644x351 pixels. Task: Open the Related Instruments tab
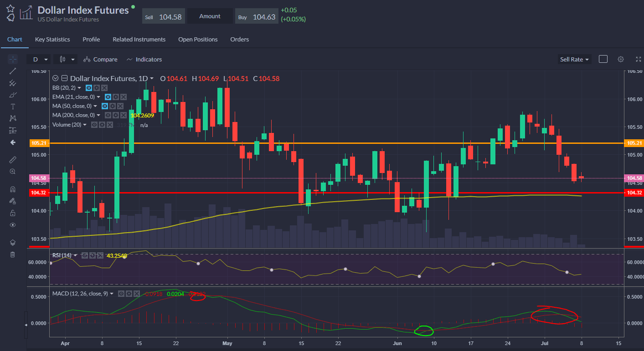click(139, 40)
